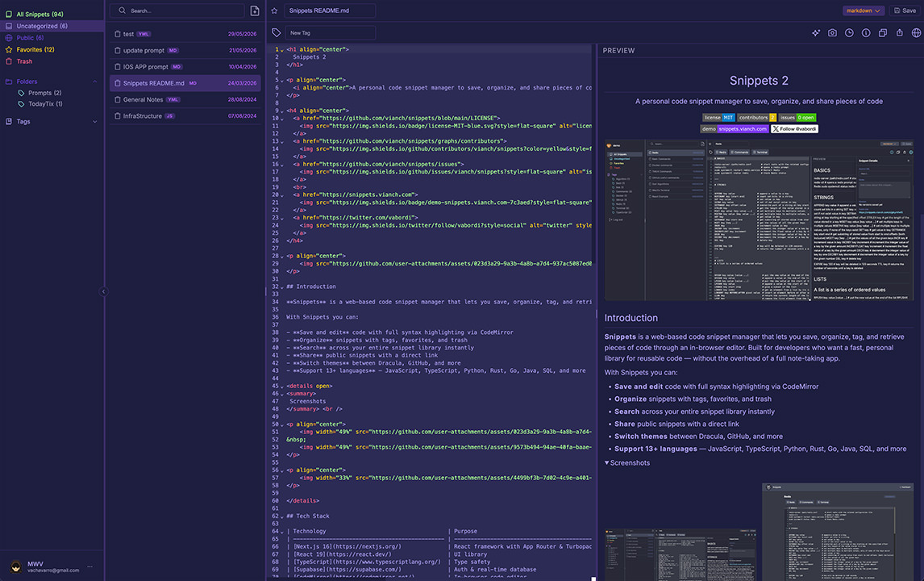This screenshot has height=581, width=924.
Task: Click the New Tag input field
Action: [x=330, y=33]
